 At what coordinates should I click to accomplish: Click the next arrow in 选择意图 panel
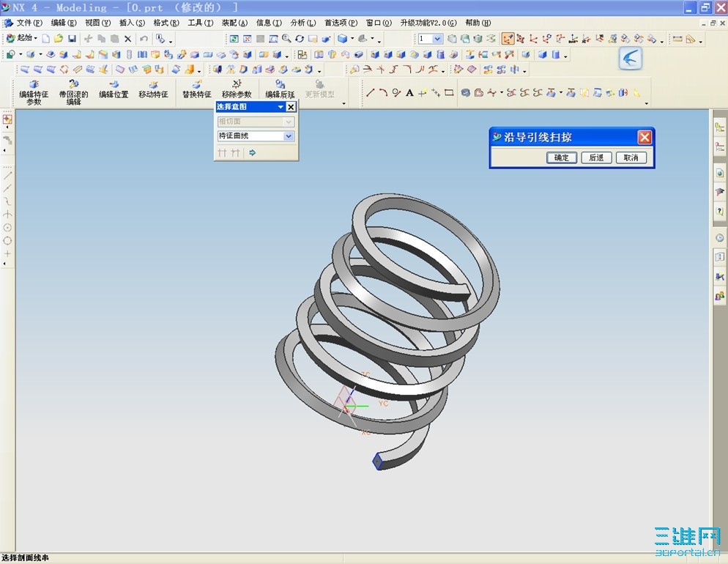tap(252, 153)
